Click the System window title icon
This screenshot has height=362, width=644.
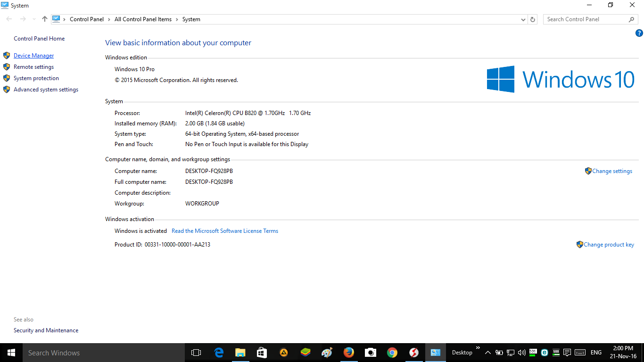(x=5, y=5)
